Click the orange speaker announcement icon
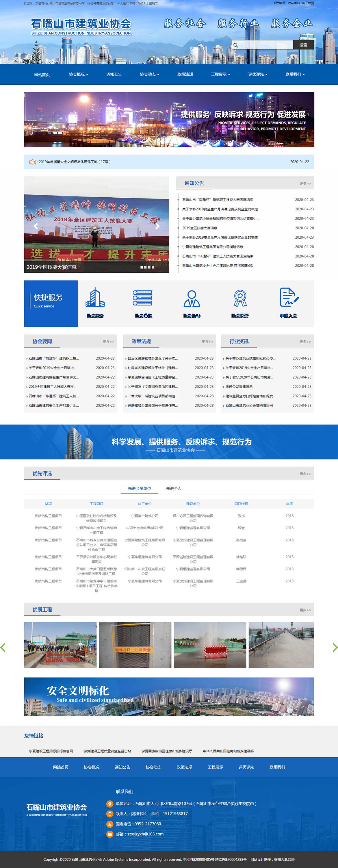The image size is (338, 868). (32, 162)
